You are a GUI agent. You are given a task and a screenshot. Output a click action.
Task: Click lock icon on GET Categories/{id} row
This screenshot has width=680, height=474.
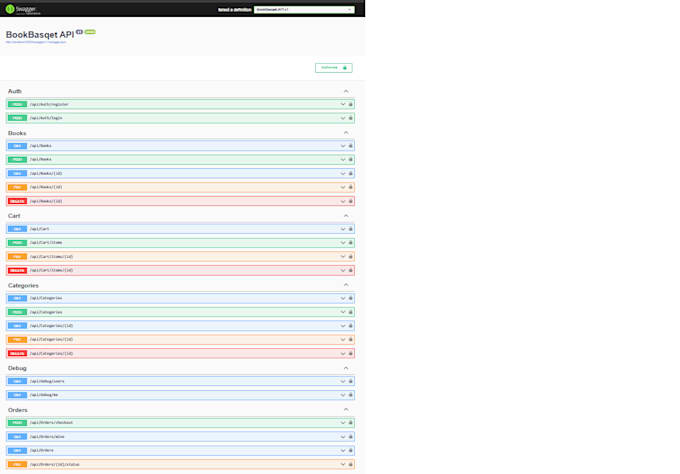[x=350, y=326]
